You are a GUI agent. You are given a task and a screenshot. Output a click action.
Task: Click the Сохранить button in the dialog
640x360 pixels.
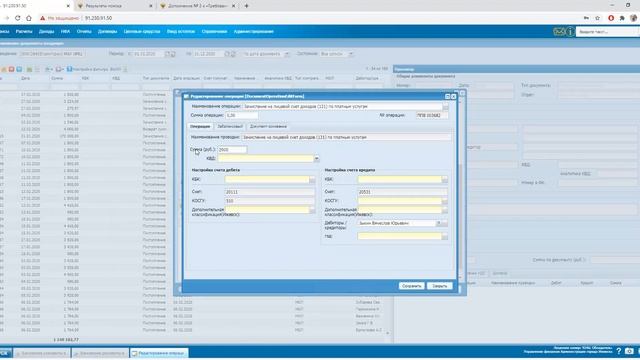coord(411,286)
